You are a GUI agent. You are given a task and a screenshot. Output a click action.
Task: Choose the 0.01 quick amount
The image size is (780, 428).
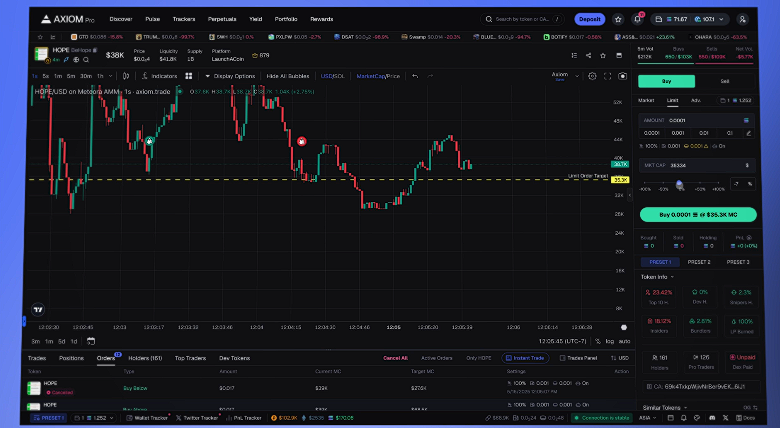click(703, 133)
